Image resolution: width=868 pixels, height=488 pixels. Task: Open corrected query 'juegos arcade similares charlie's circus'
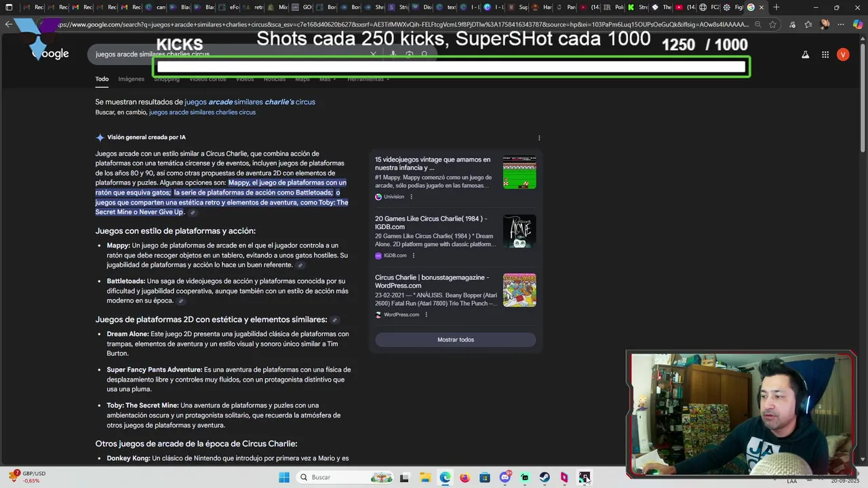click(250, 102)
